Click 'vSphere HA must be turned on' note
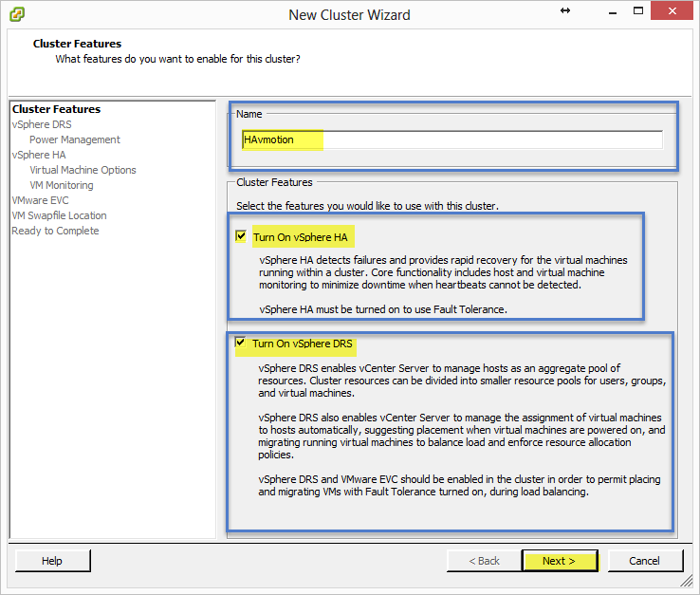This screenshot has height=595, width=700. (383, 309)
